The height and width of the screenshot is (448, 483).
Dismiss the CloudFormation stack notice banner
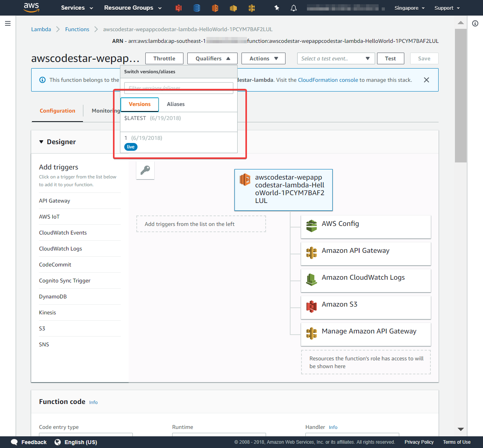point(427,80)
